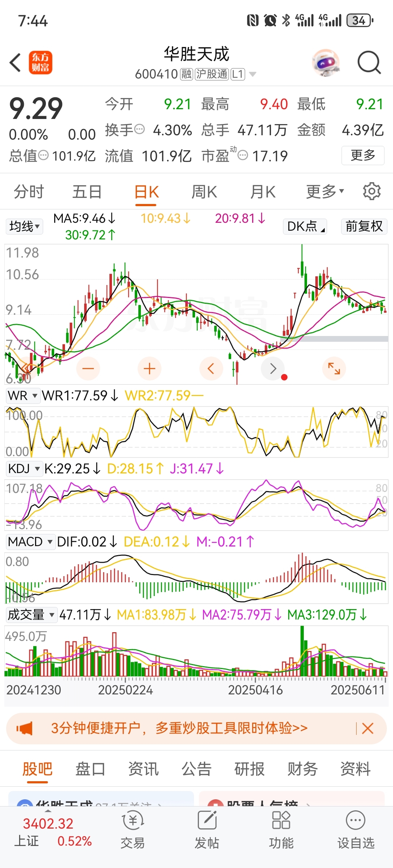This screenshot has height=868, width=393.
Task: Open the 研报 tab
Action: click(250, 769)
